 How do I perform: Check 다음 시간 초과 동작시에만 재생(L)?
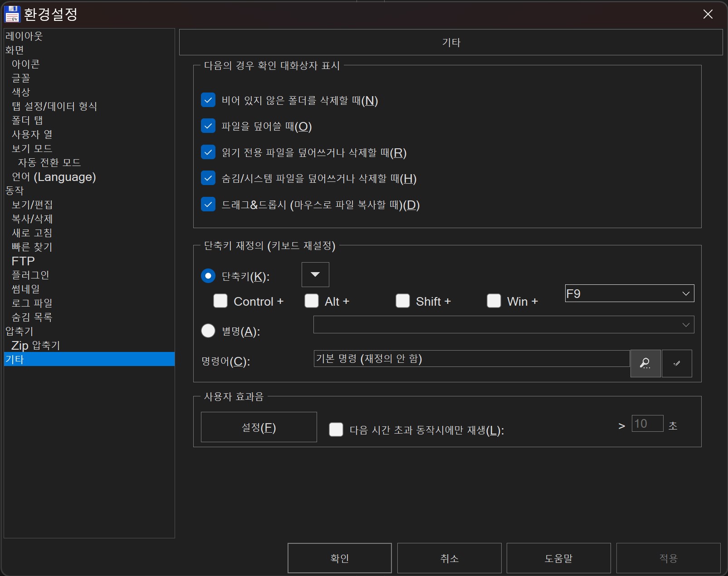(x=336, y=430)
